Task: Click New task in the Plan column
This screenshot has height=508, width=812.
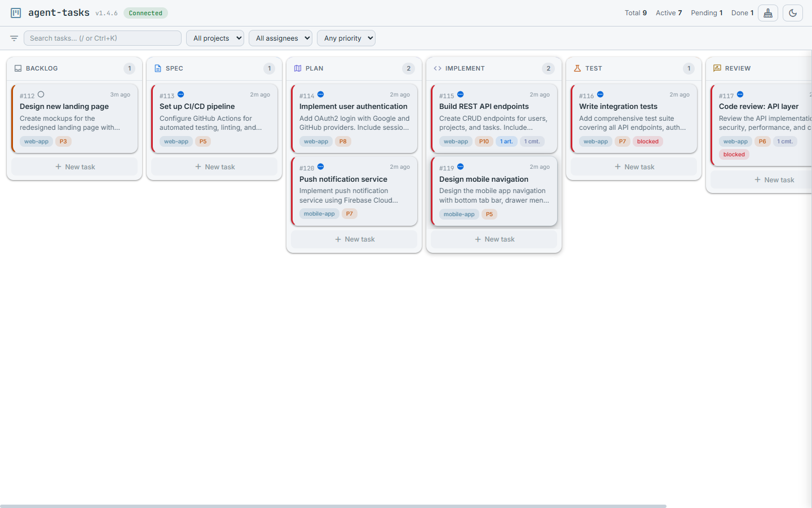Action: pos(354,239)
